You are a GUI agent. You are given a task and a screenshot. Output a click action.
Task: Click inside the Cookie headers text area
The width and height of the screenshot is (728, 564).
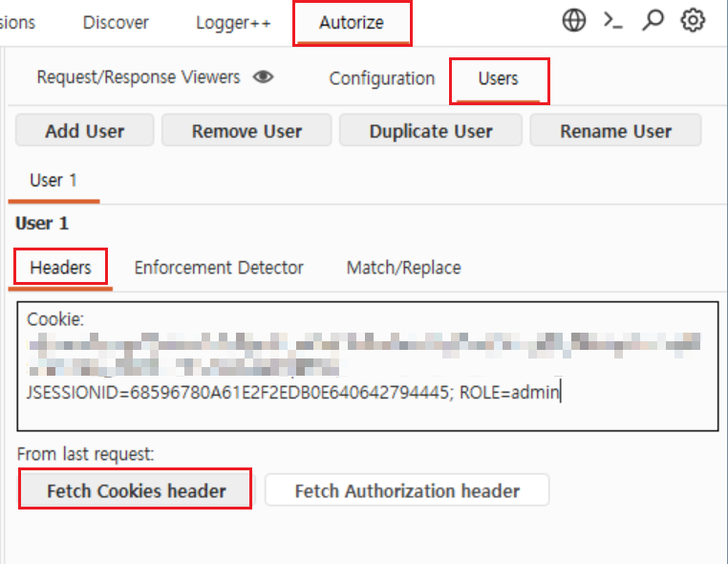click(368, 366)
